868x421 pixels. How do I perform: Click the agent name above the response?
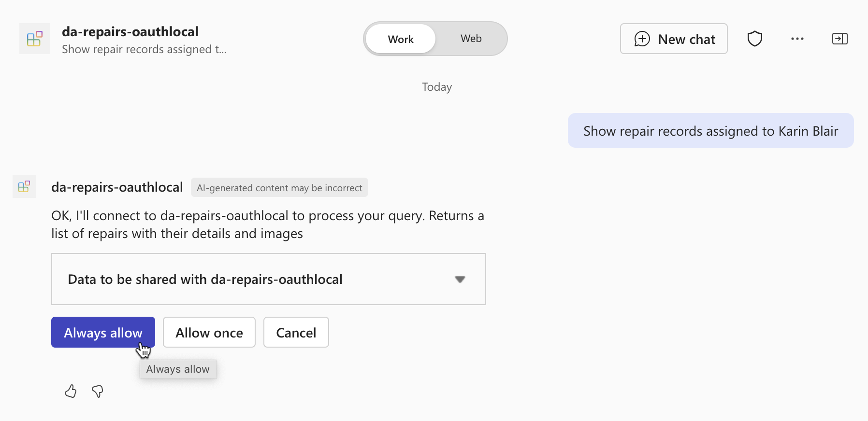pos(117,187)
